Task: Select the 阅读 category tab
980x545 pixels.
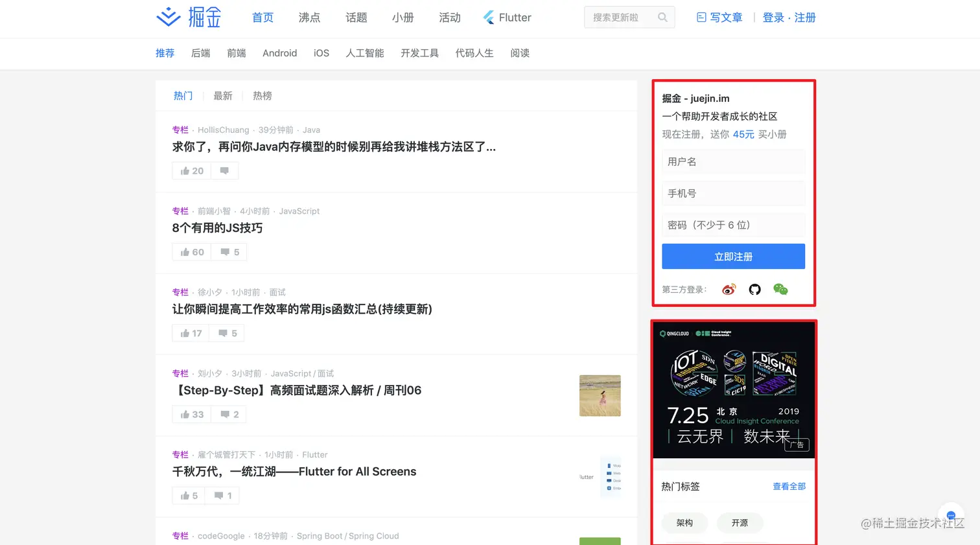Action: coord(520,53)
